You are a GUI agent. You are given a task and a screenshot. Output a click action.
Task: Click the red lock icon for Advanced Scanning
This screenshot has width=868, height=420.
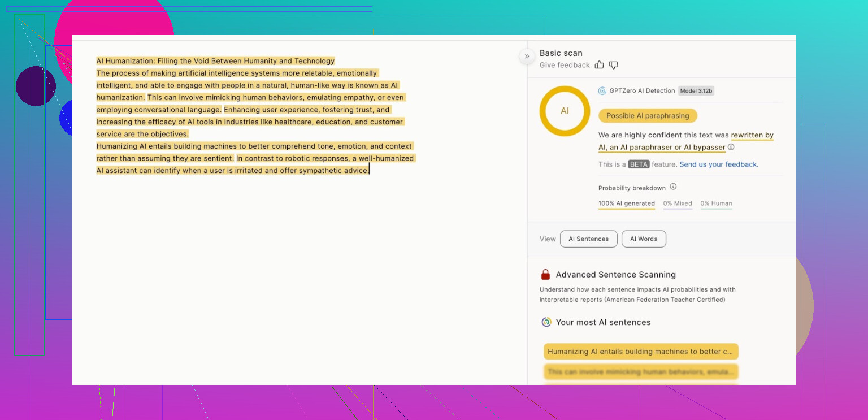[x=545, y=275]
